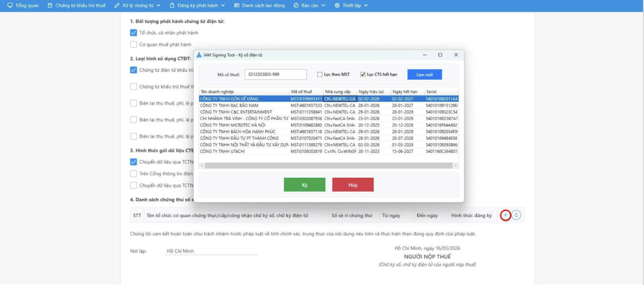
Task: Select the CÔNG TY TNHH UTACHI row
Action: pyautogui.click(x=244, y=151)
